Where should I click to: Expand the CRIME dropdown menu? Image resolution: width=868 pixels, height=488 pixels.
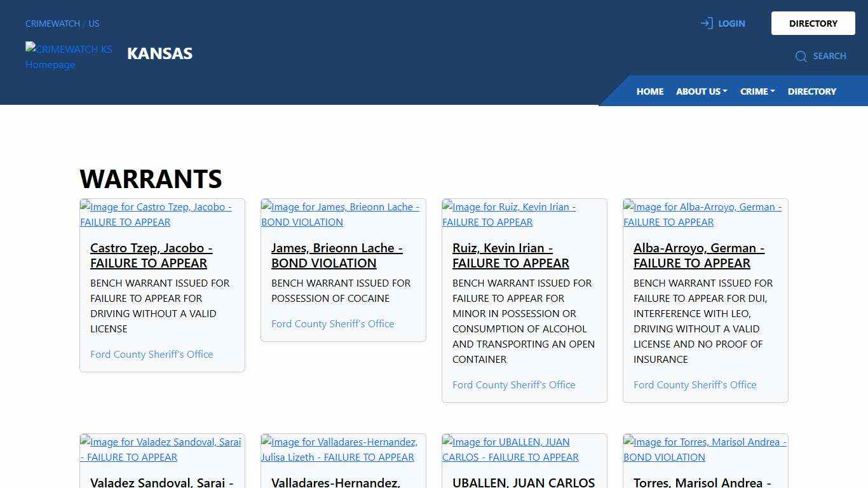(x=757, y=91)
